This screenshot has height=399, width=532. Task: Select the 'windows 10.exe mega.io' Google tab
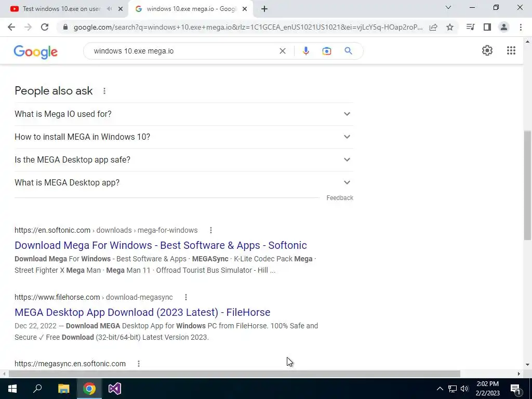191,9
